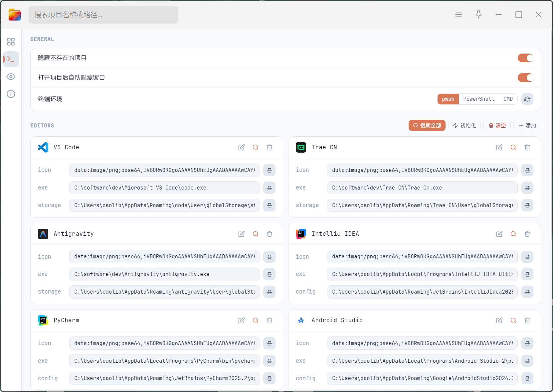This screenshot has height=392, width=553.
Task: Browse for PyCharm exe path
Action: coord(270,361)
